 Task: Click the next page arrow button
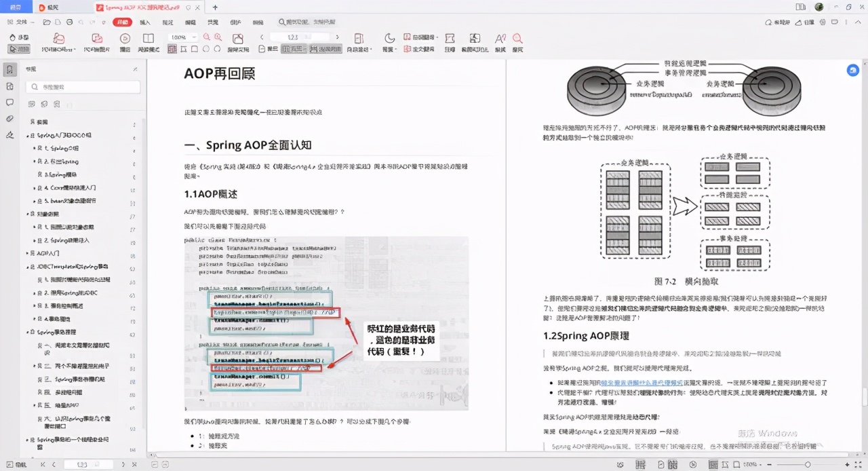pos(337,37)
